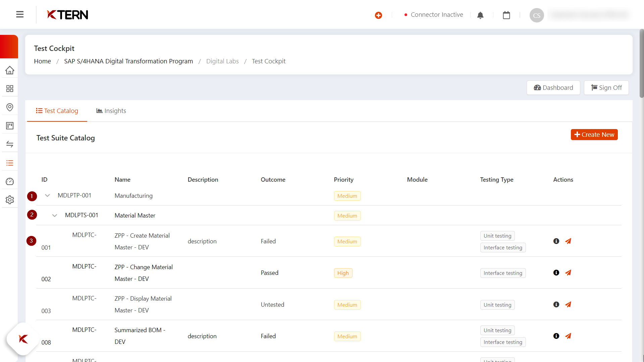Viewport: 644px width, 362px height.
Task: Run the MDLPTC-001 test via paper plane
Action: pyautogui.click(x=568, y=241)
